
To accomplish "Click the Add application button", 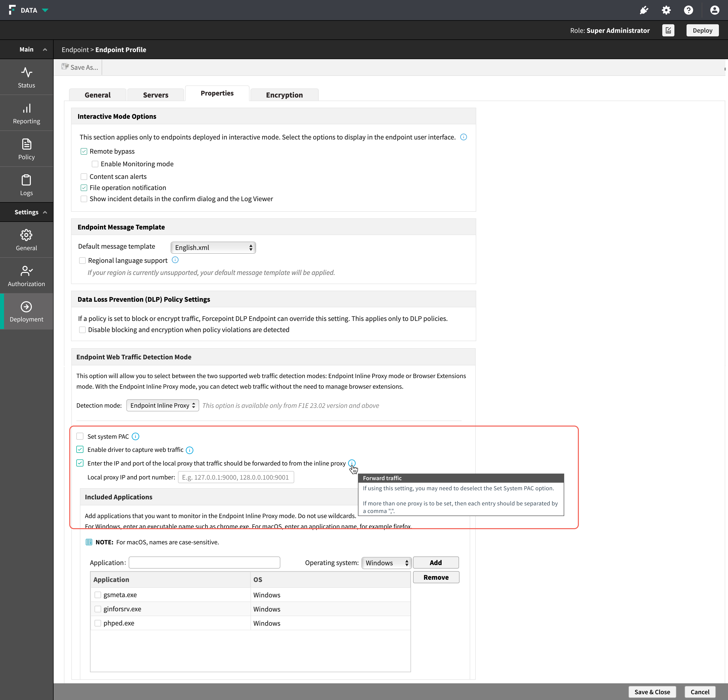I will [436, 563].
